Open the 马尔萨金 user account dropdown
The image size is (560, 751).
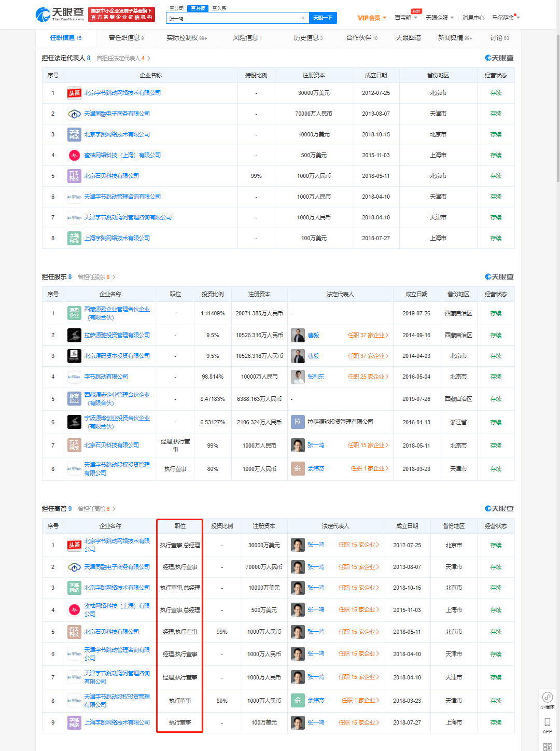tap(506, 18)
